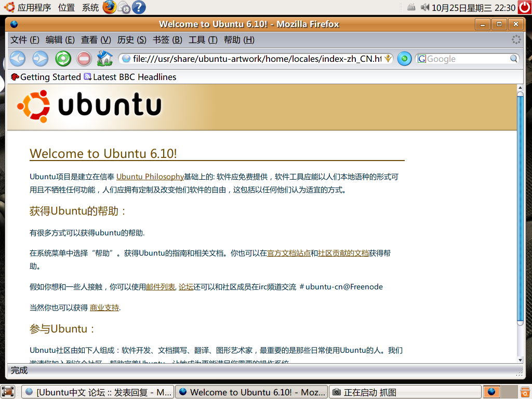Click the scrollbar down arrow
This screenshot has width=532, height=399.
click(520, 360)
